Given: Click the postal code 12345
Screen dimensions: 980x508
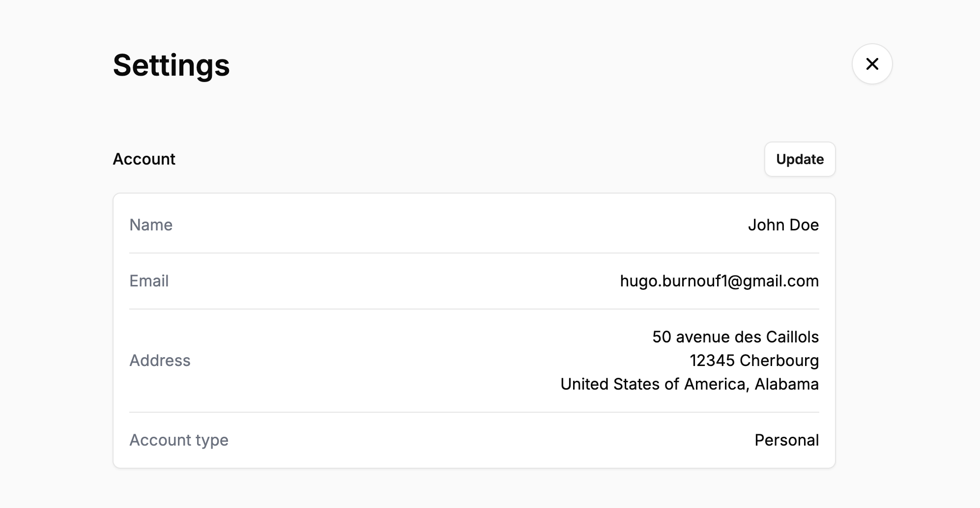Looking at the screenshot, I should (x=712, y=361).
